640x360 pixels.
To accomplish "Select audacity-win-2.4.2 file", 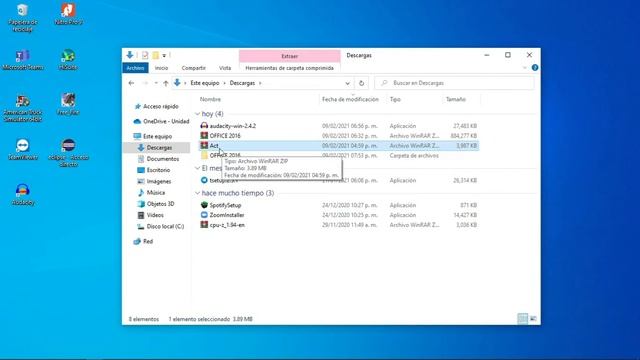I will (338, 126).
